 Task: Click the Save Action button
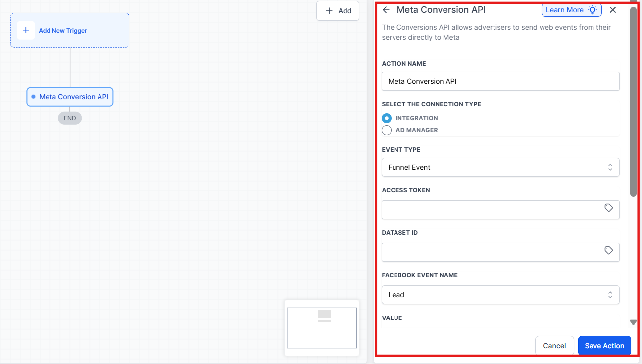[x=604, y=346]
